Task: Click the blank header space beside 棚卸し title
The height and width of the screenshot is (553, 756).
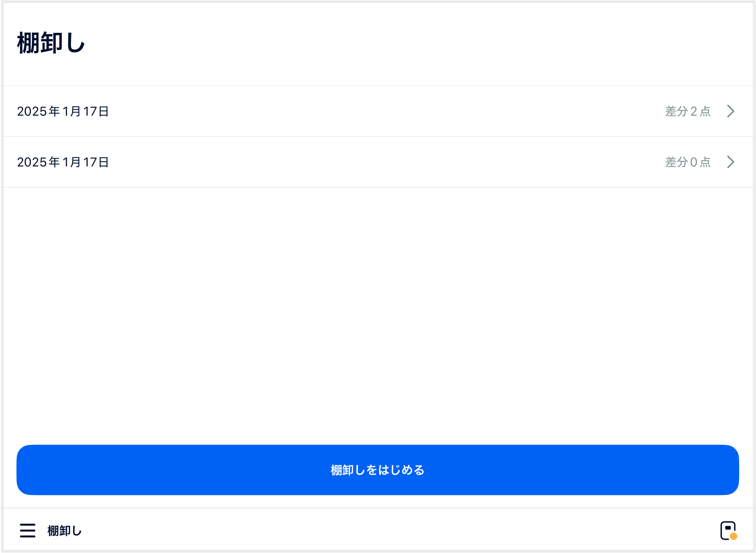Action: click(x=420, y=43)
